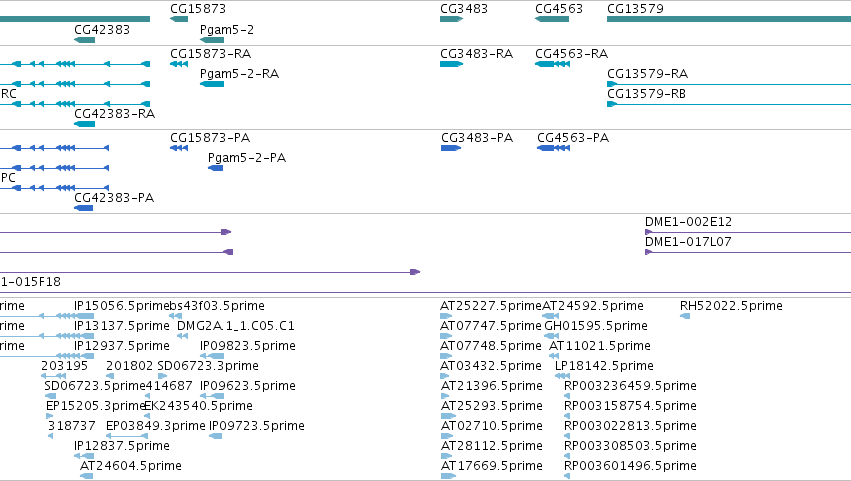Click transcript Pgam5-2-RA label

coord(239,74)
